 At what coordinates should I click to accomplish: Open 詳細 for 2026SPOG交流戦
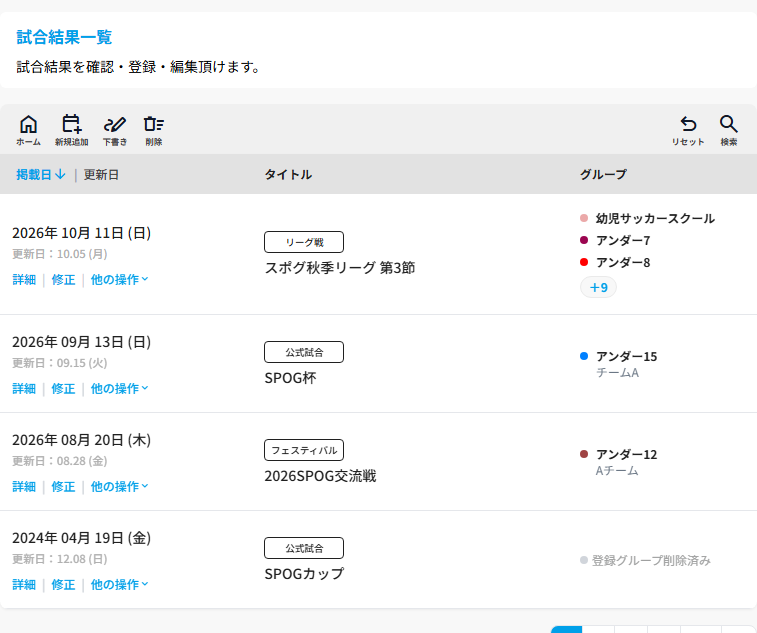pyautogui.click(x=24, y=487)
